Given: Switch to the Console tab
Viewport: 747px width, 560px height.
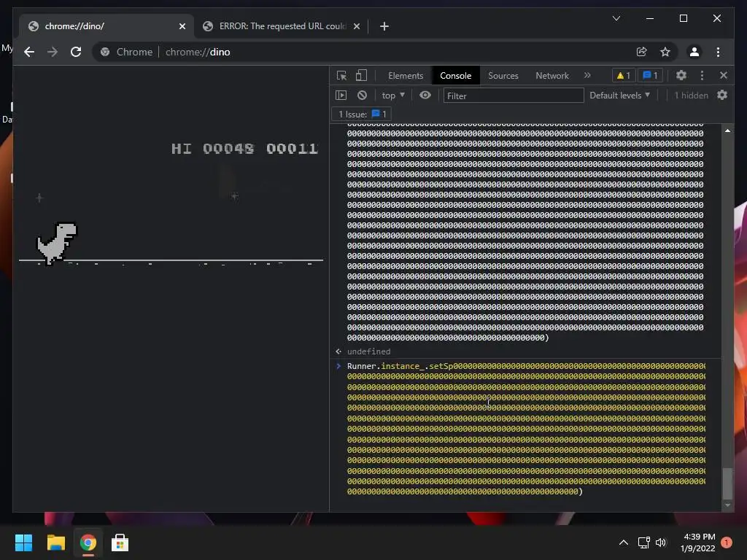Looking at the screenshot, I should coord(455,76).
